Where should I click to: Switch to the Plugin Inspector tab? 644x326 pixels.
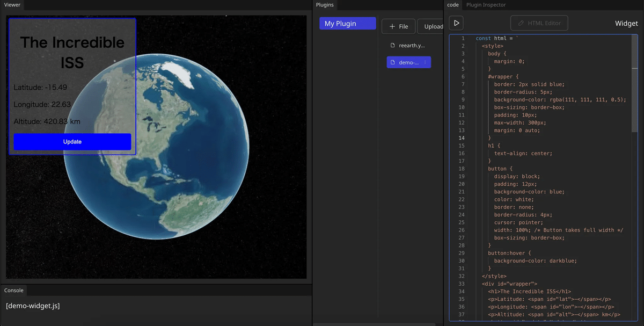tap(486, 5)
